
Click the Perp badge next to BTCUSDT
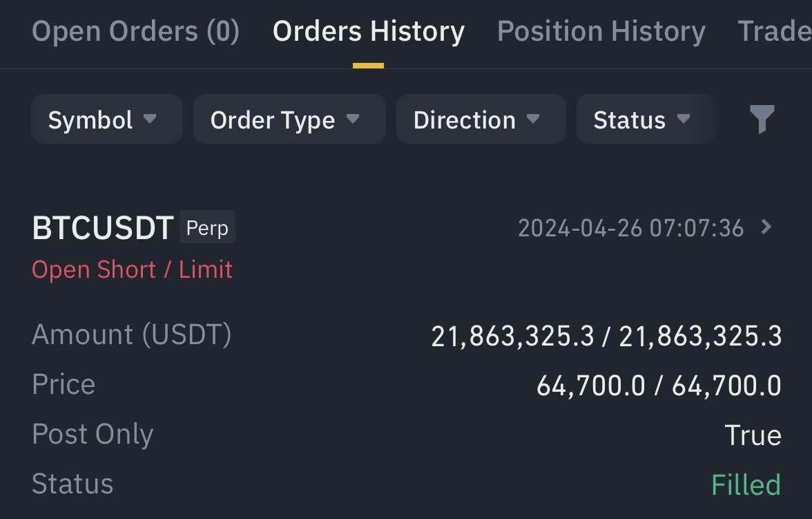coord(207,227)
